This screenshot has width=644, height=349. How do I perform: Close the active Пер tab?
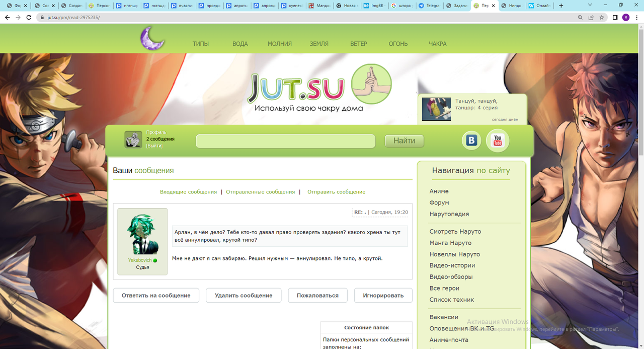click(494, 6)
